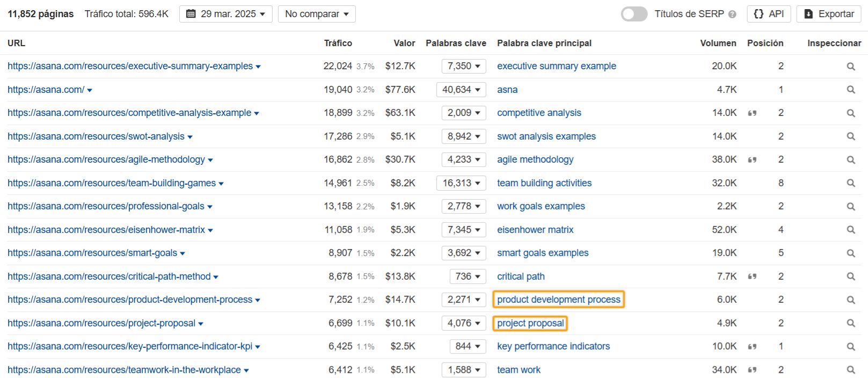Click magnifier for team-building-games row
The width and height of the screenshot is (868, 378).
pyautogui.click(x=851, y=183)
